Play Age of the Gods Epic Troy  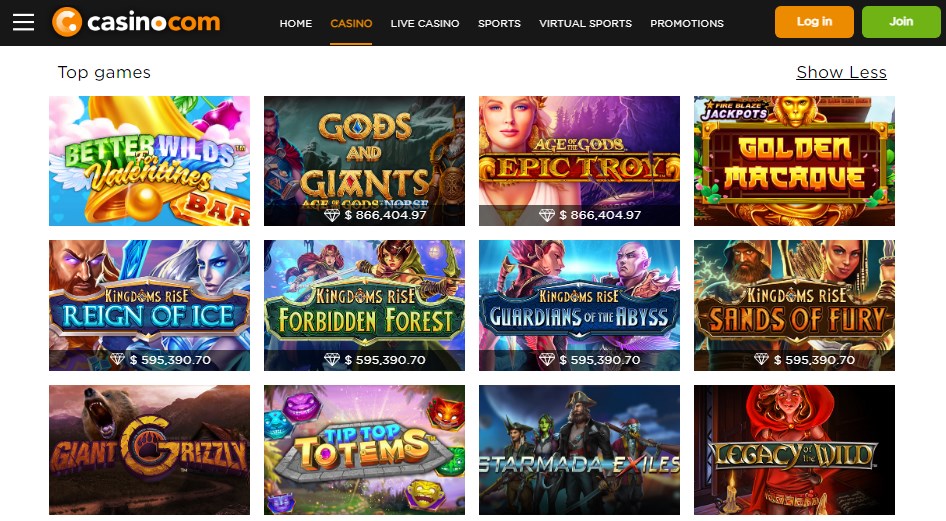(x=579, y=161)
